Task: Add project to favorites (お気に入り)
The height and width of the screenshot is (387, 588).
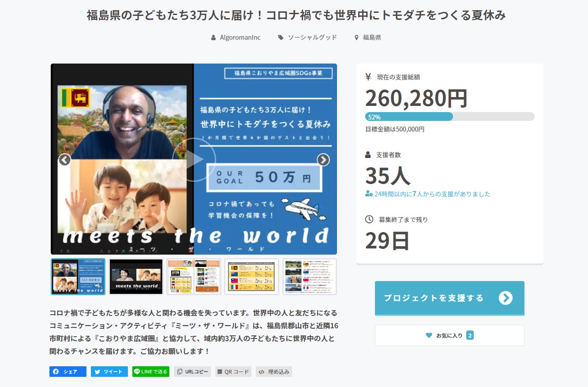Action: point(449,335)
